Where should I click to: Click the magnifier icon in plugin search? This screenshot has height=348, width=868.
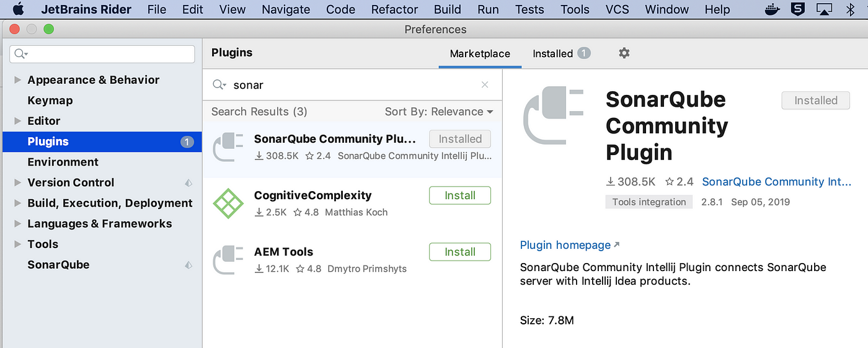[x=219, y=85]
